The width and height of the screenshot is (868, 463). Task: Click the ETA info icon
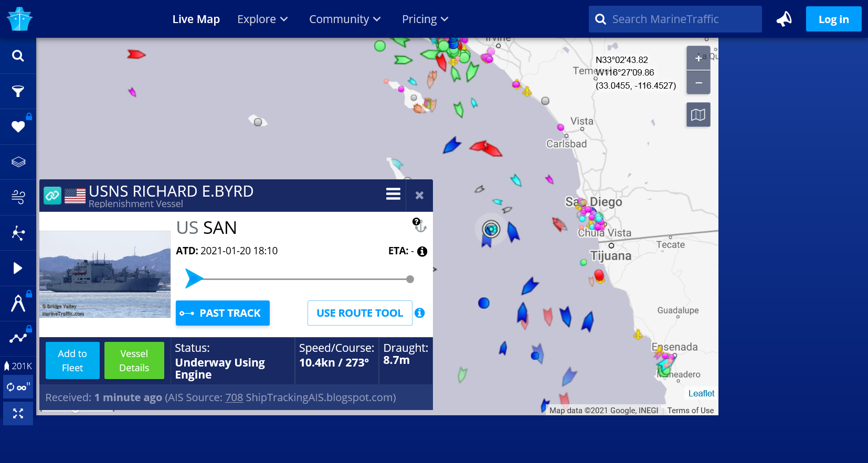point(422,251)
